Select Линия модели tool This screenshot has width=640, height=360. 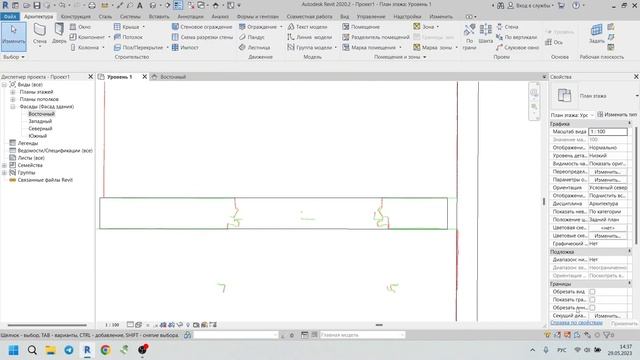tap(309, 37)
